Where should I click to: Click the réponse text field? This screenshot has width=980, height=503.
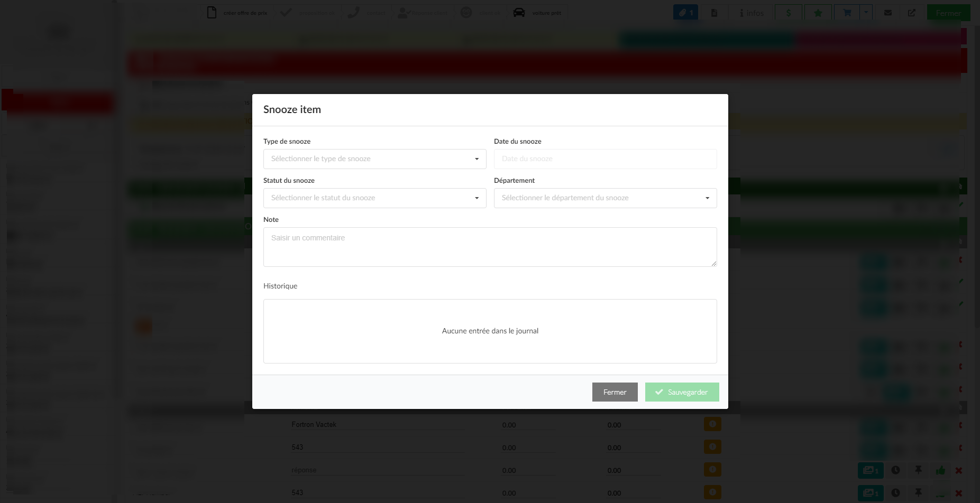[378, 470]
